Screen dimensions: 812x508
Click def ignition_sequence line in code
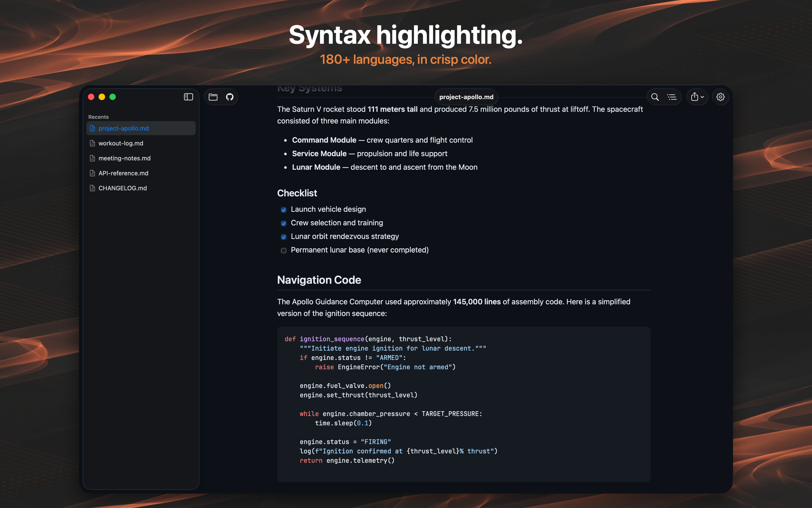(x=368, y=339)
